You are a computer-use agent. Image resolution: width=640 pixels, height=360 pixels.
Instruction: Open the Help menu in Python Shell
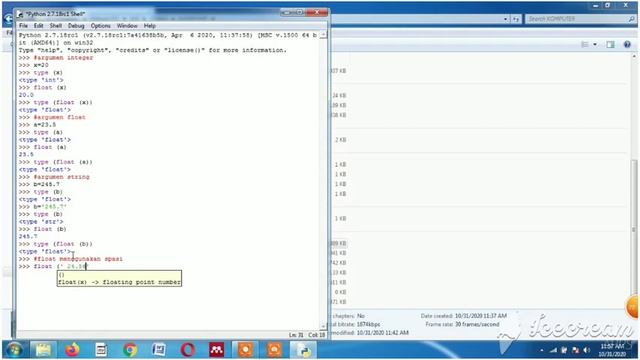point(149,26)
